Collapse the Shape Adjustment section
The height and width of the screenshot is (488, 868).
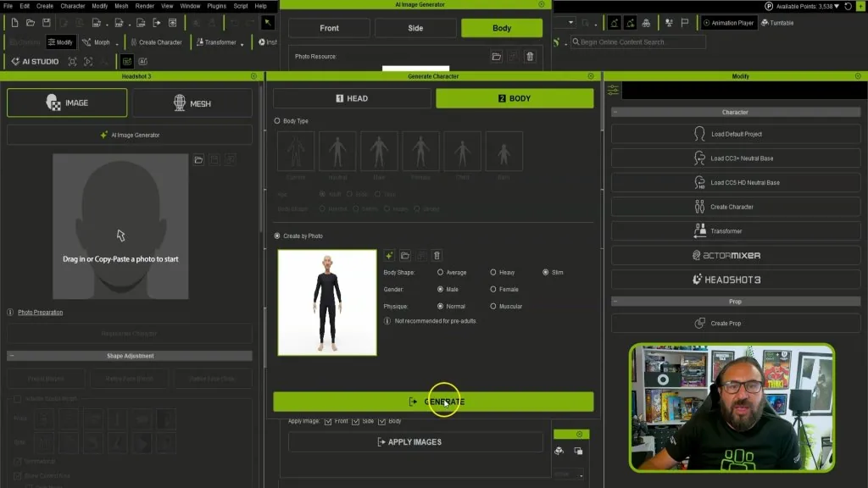tap(12, 356)
